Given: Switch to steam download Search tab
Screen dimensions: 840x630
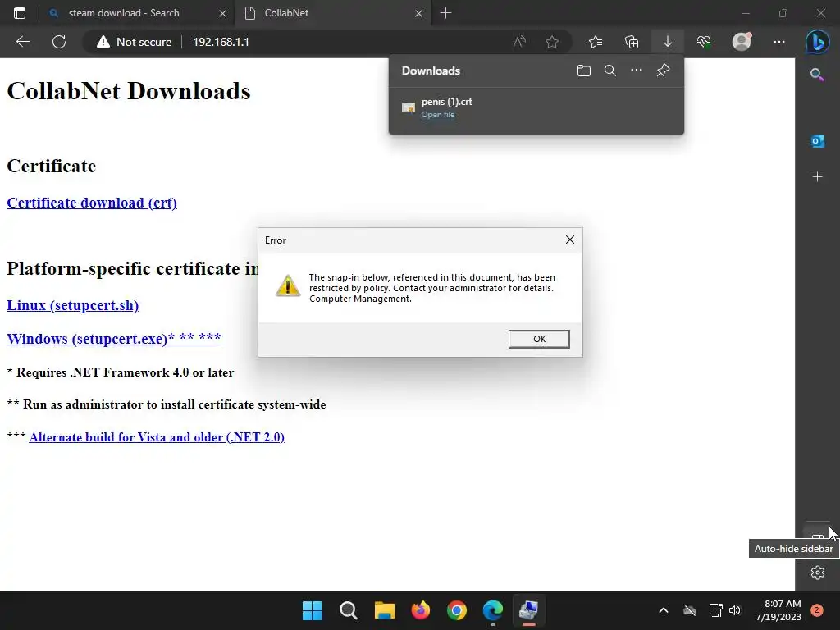Looking at the screenshot, I should pos(124,13).
